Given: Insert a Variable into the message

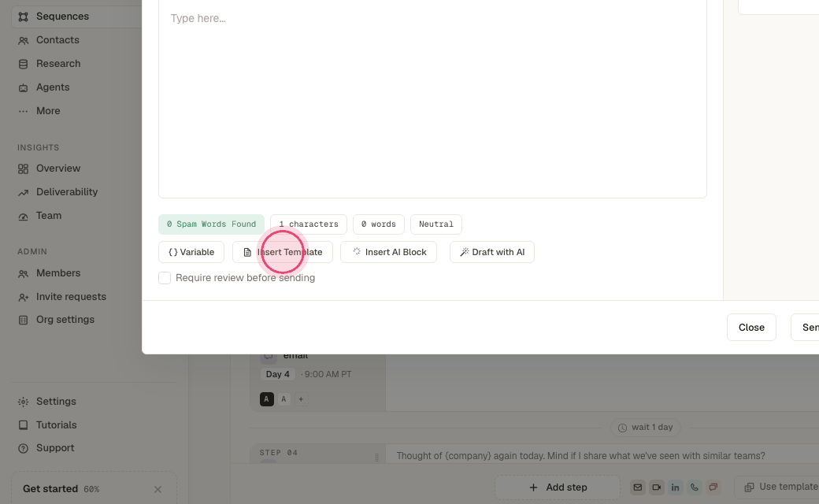Looking at the screenshot, I should [x=191, y=252].
